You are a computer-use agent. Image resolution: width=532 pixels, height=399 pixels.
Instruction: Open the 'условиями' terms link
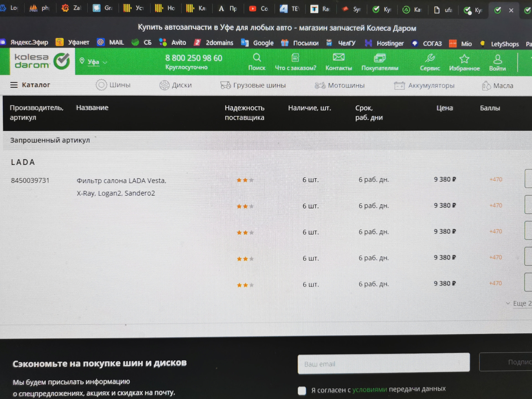pyautogui.click(x=370, y=390)
